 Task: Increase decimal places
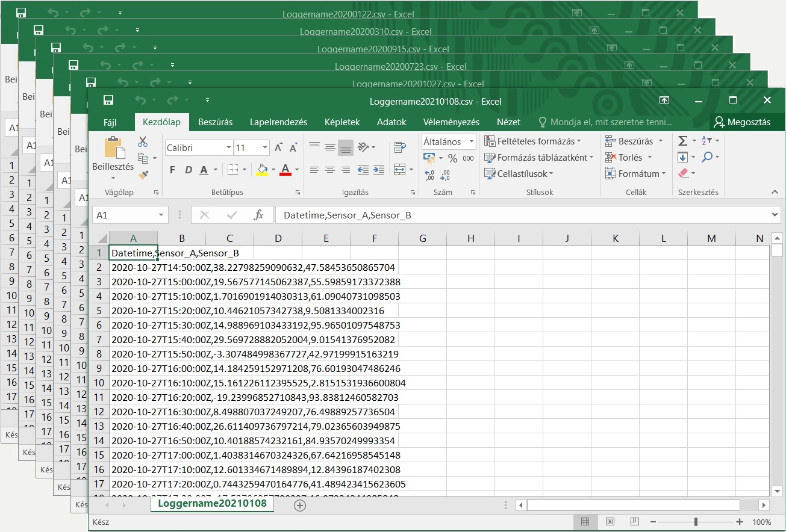429,175
